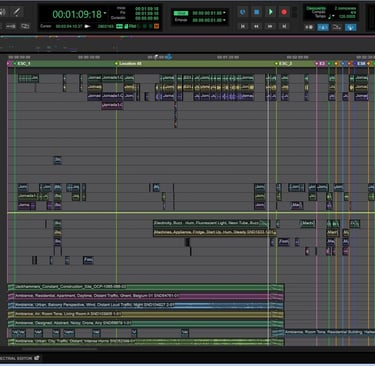The height and width of the screenshot is (366, 375).
Task: Click the End selection time field
Action: click(147, 13)
